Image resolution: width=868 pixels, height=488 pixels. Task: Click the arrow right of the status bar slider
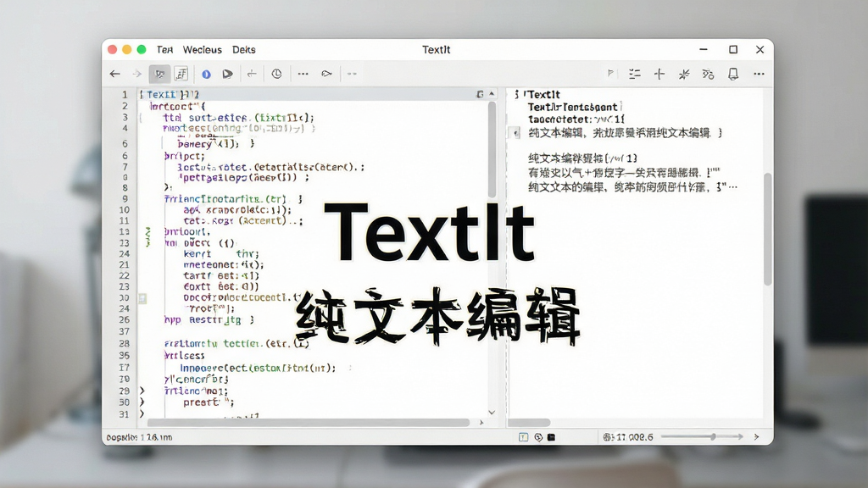pyautogui.click(x=757, y=436)
